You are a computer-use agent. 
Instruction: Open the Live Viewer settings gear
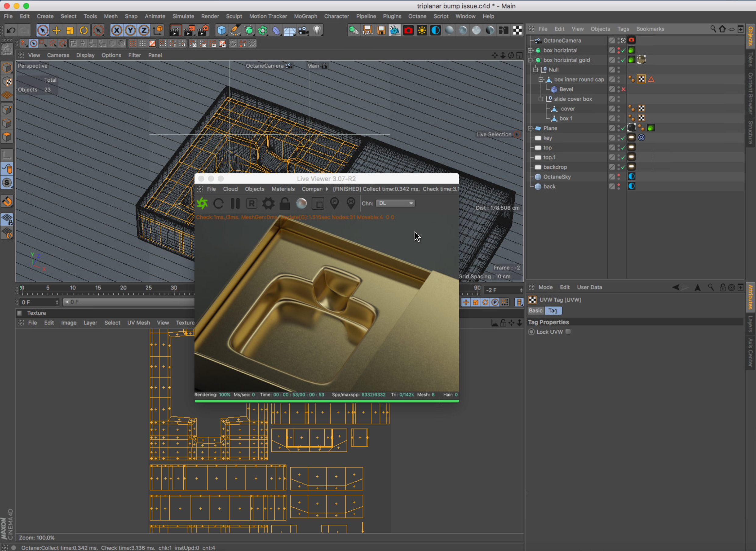pos(268,204)
